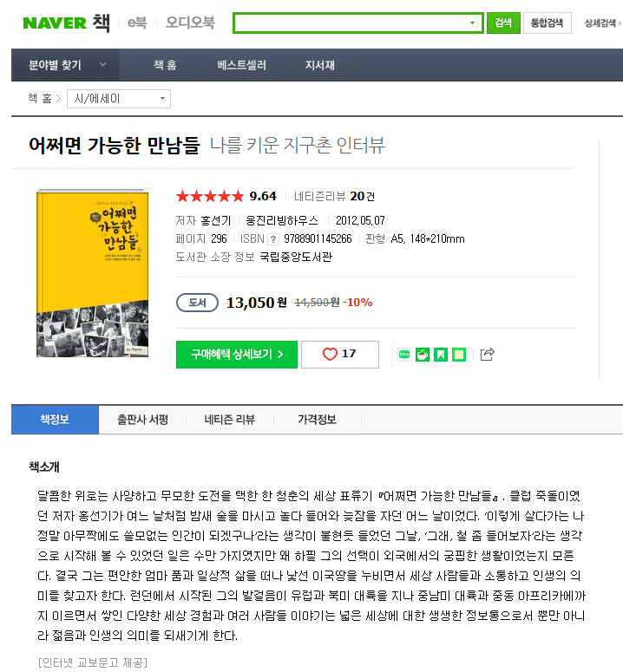The width and height of the screenshot is (623, 672).
Task: Focus the book search input field
Action: pos(351,23)
